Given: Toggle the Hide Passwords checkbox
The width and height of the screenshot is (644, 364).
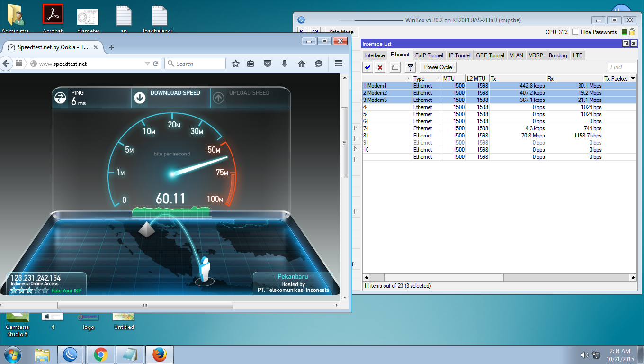Looking at the screenshot, I should coord(575,32).
